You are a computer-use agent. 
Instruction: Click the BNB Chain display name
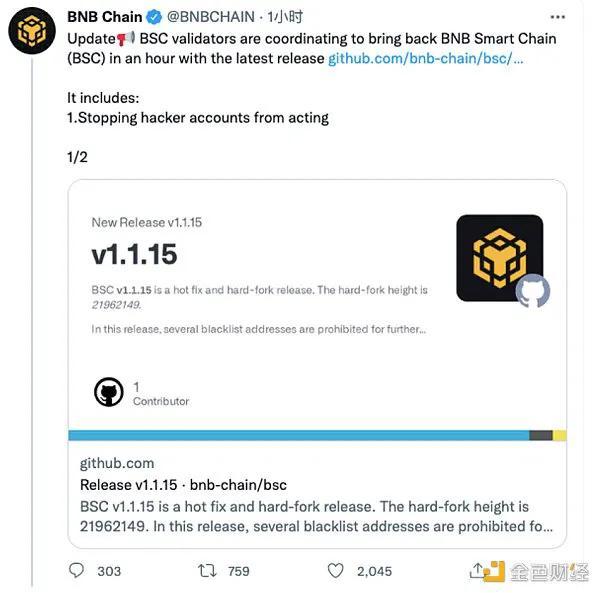pyautogui.click(x=104, y=17)
